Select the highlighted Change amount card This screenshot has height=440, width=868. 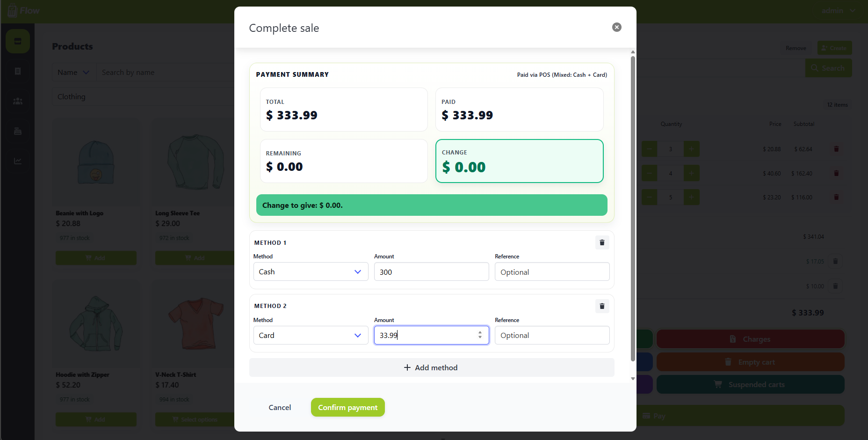coord(519,161)
